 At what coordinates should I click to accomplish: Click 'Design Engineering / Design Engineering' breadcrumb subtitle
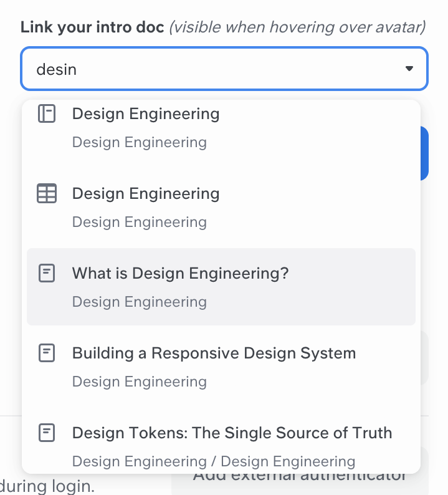tap(213, 461)
